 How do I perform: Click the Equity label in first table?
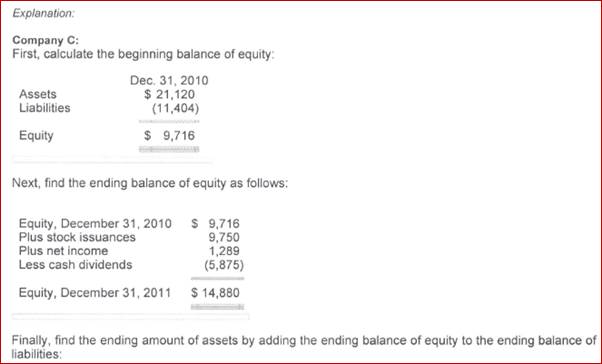36,136
